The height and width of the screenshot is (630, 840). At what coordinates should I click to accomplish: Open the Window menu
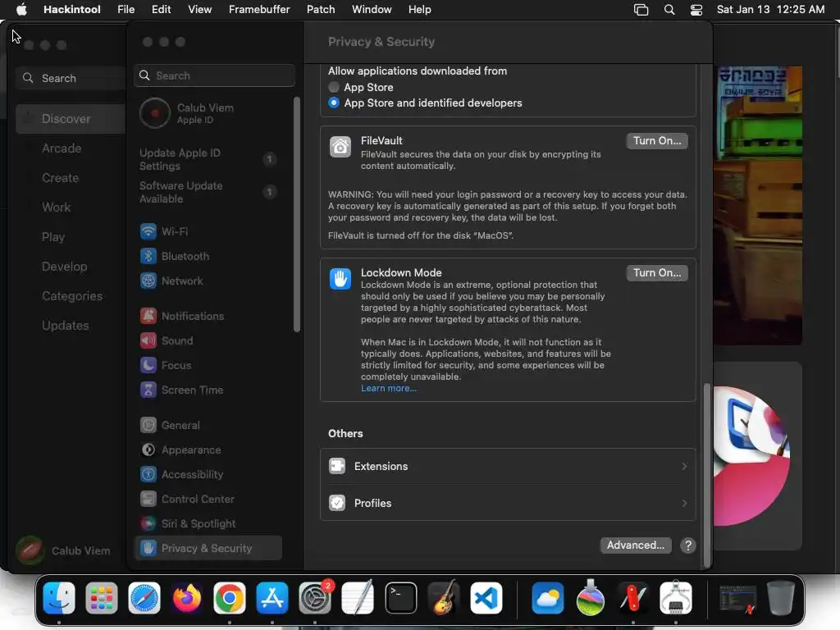[372, 9]
